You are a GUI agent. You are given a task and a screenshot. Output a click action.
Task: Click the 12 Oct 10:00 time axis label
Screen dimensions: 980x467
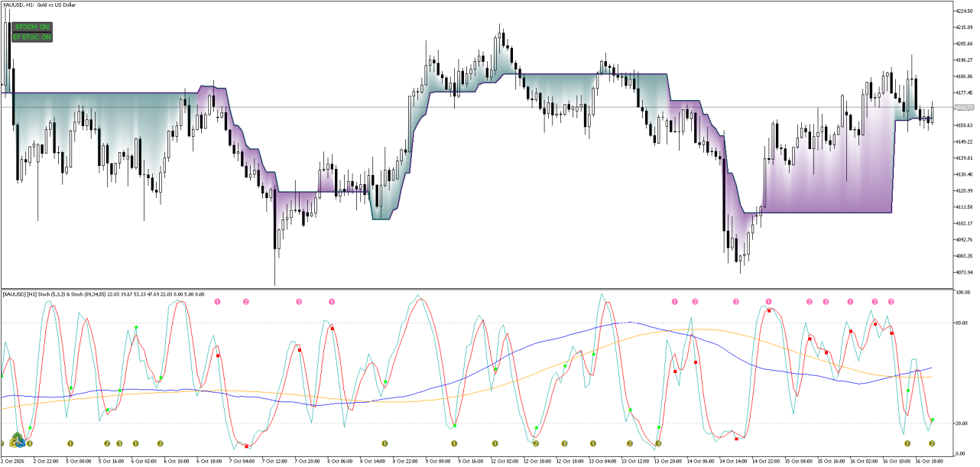[x=538, y=462]
